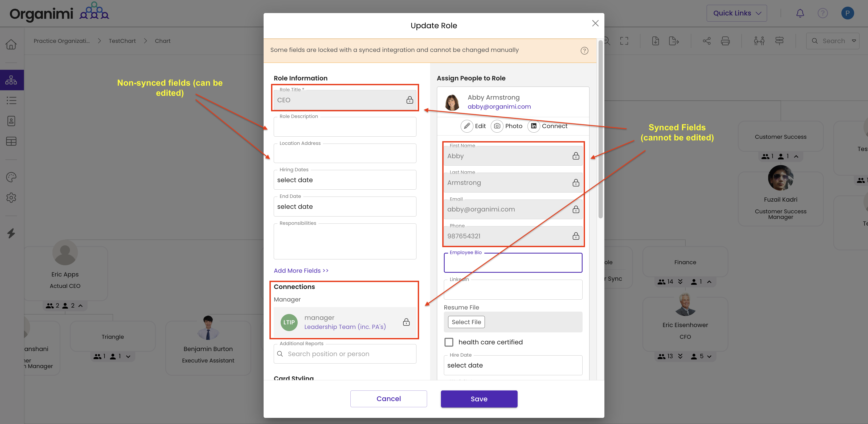Open the theme palette sidebar icon
The width and height of the screenshot is (868, 424).
click(x=11, y=177)
